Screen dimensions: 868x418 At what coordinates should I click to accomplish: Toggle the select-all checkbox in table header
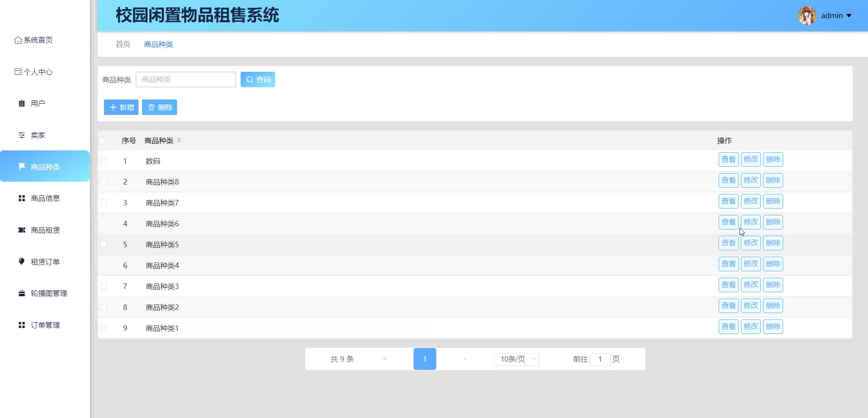(102, 141)
